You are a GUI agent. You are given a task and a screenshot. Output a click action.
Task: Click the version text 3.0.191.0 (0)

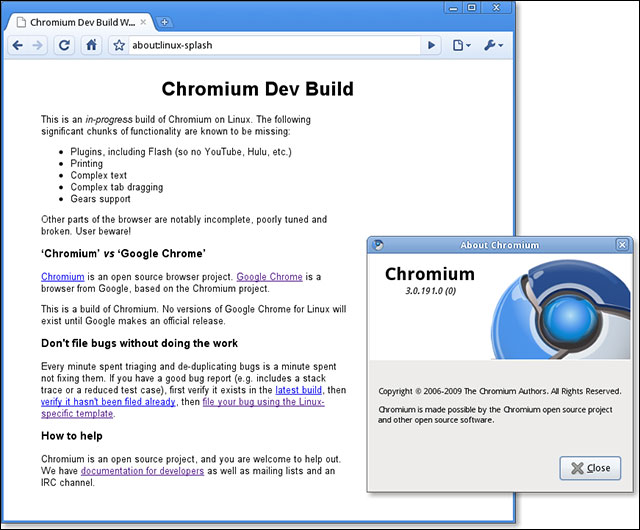pos(430,291)
